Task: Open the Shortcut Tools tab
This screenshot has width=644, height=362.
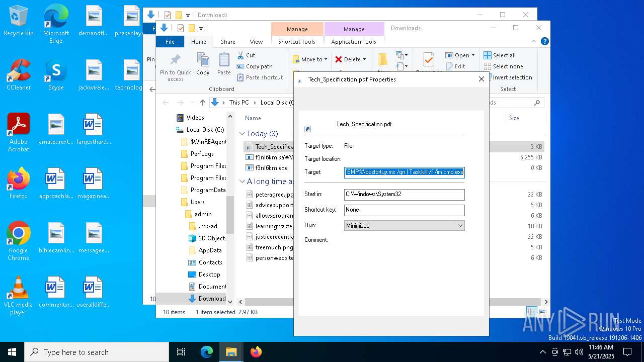Action: [x=297, y=42]
